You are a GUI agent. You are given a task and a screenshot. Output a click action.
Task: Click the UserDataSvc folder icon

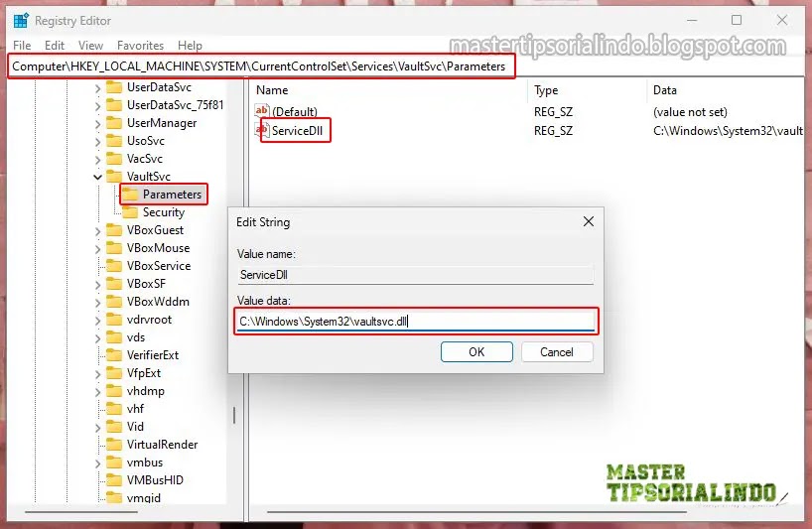114,87
